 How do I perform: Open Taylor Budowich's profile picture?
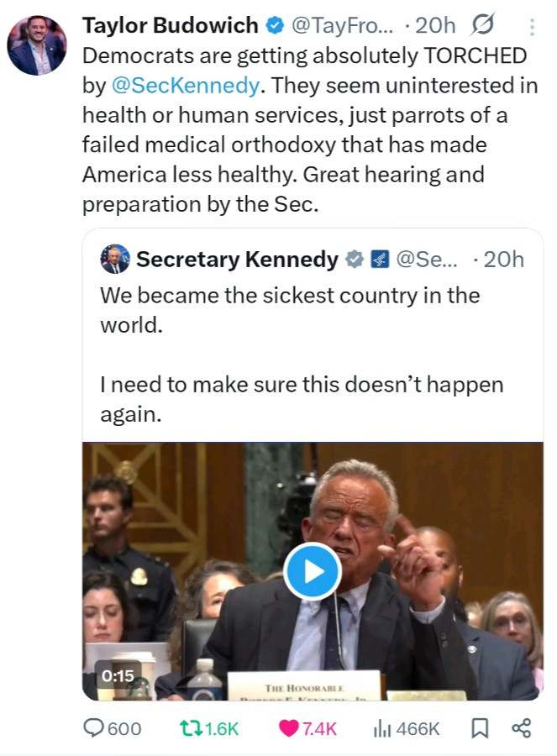(x=37, y=45)
